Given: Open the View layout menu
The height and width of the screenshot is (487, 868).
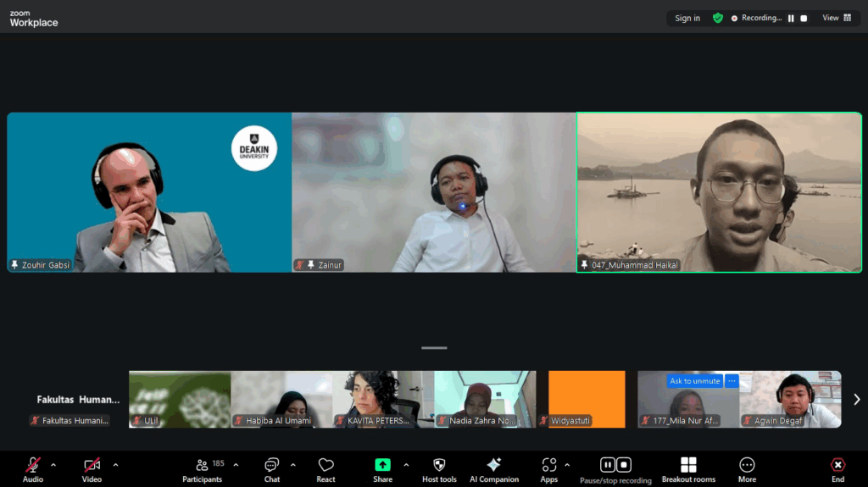Looking at the screenshot, I should point(837,18).
